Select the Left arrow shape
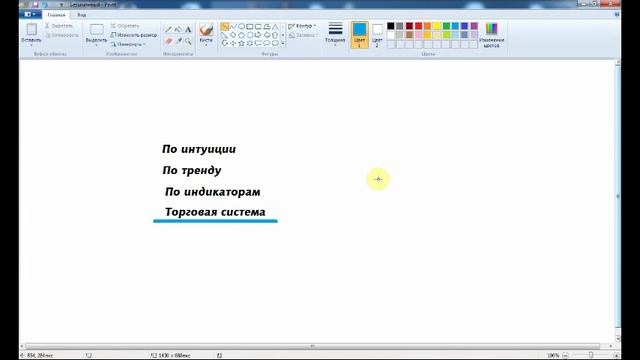Image resolution: width=640 pixels, height=360 pixels. 267,35
